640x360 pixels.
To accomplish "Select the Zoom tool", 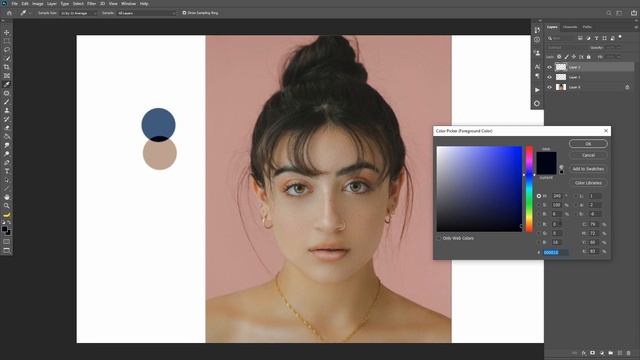I will click(x=7, y=206).
